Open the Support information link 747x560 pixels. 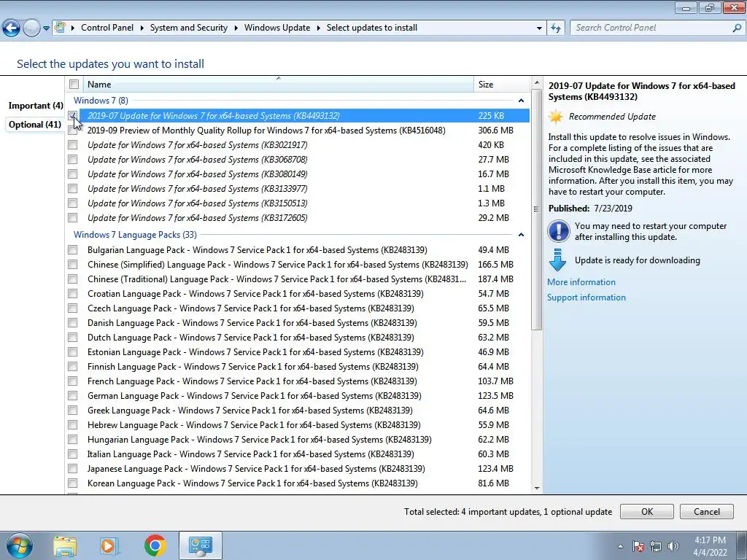[x=587, y=297]
